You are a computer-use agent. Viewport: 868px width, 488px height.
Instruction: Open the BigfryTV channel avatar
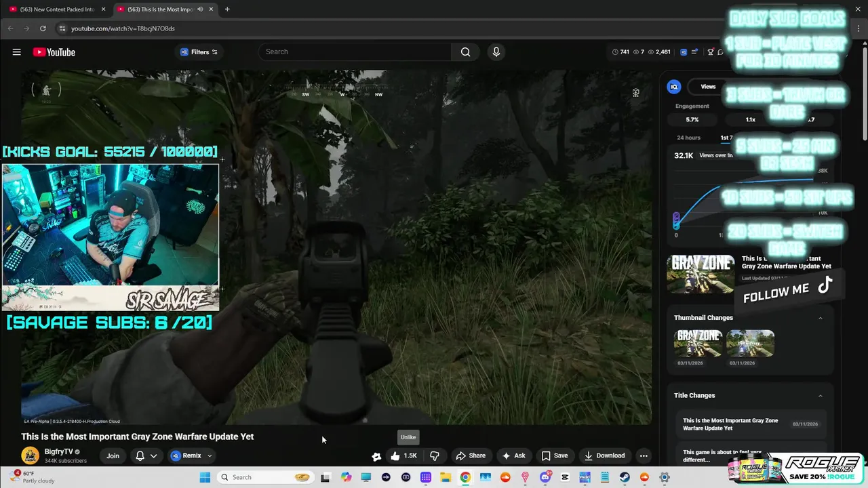pyautogui.click(x=30, y=455)
